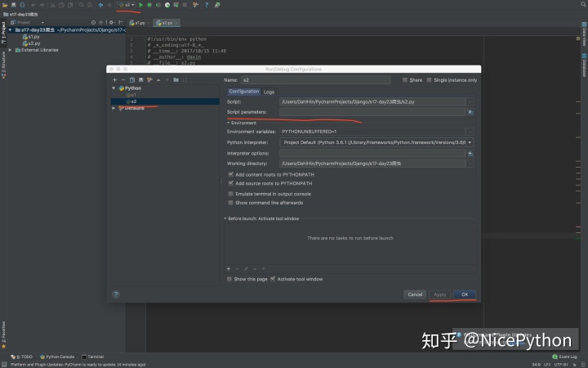
Task: Copy configuration icon in dialog toolbar
Action: (x=132, y=79)
